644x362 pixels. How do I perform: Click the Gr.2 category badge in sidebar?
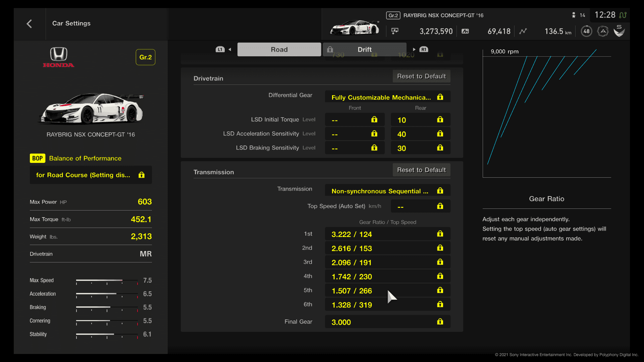pyautogui.click(x=146, y=57)
